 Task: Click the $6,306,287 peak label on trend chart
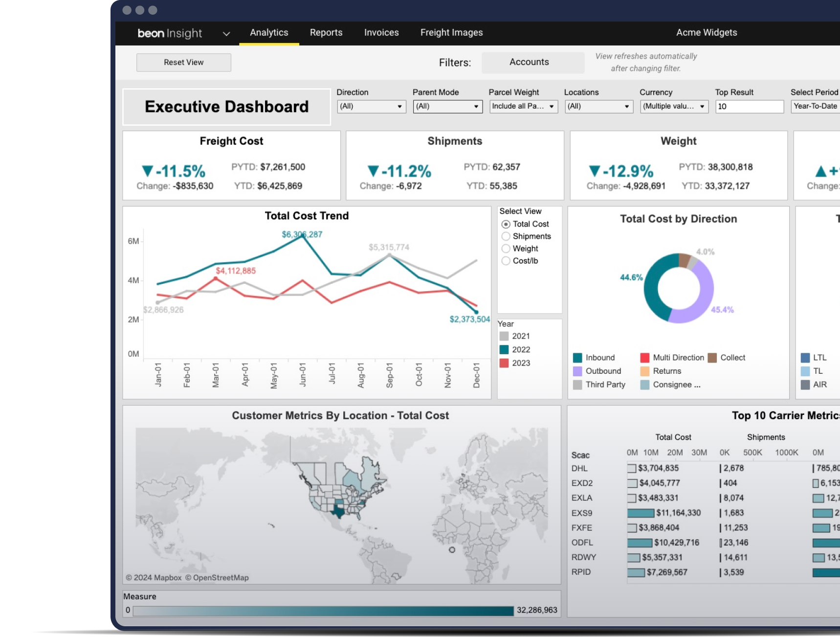point(302,234)
